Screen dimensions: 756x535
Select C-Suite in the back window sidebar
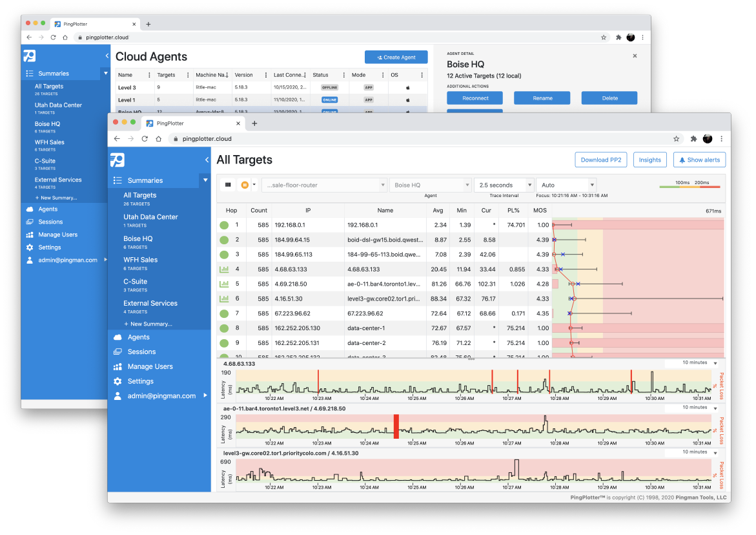45,161
